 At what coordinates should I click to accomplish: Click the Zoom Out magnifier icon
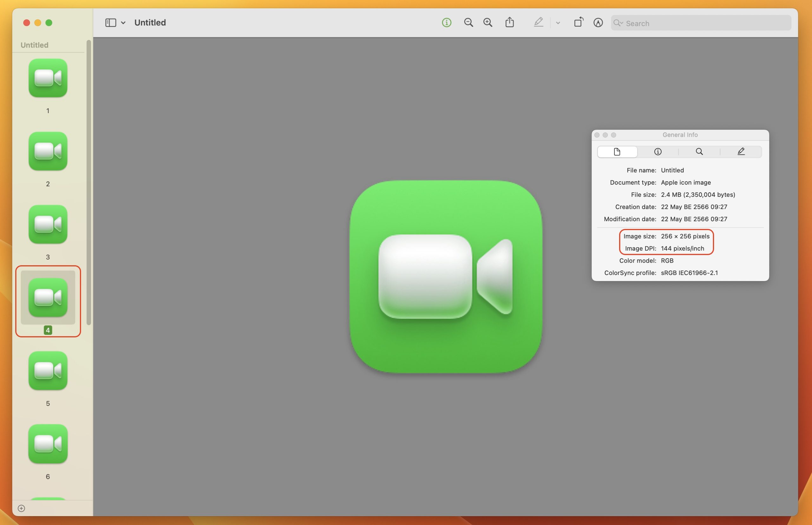[468, 22]
